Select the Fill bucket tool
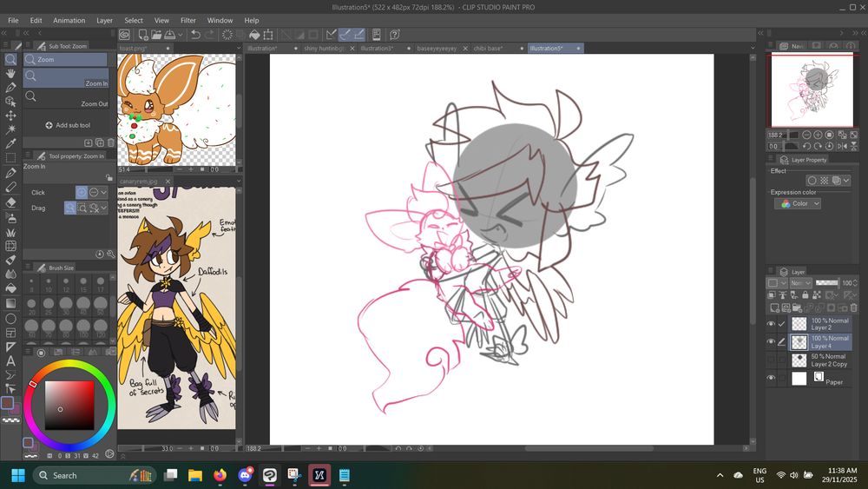The image size is (868, 489). [x=10, y=288]
